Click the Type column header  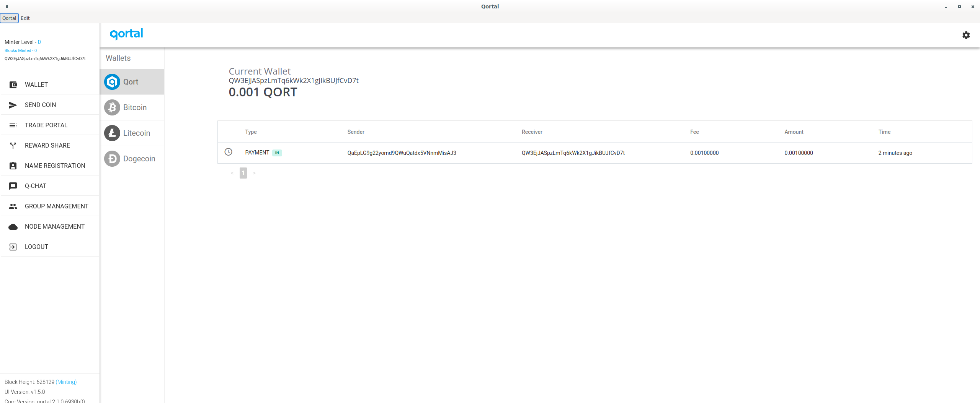click(251, 132)
